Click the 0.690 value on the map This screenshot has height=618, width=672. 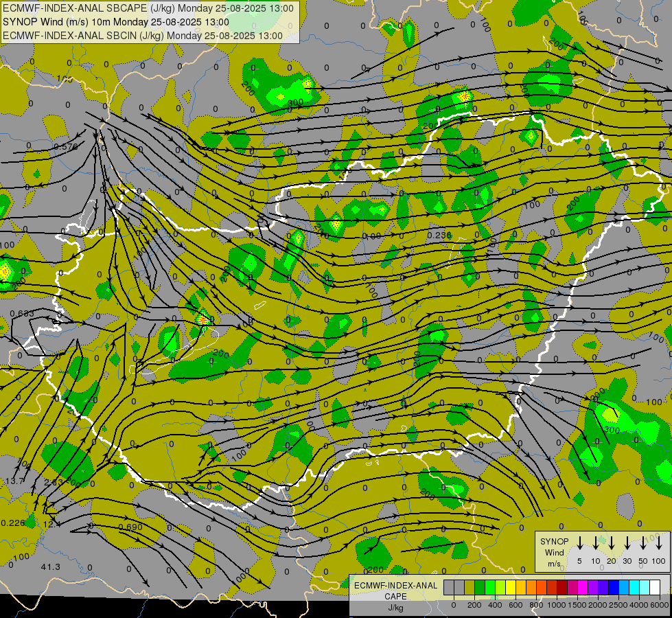pos(130,527)
